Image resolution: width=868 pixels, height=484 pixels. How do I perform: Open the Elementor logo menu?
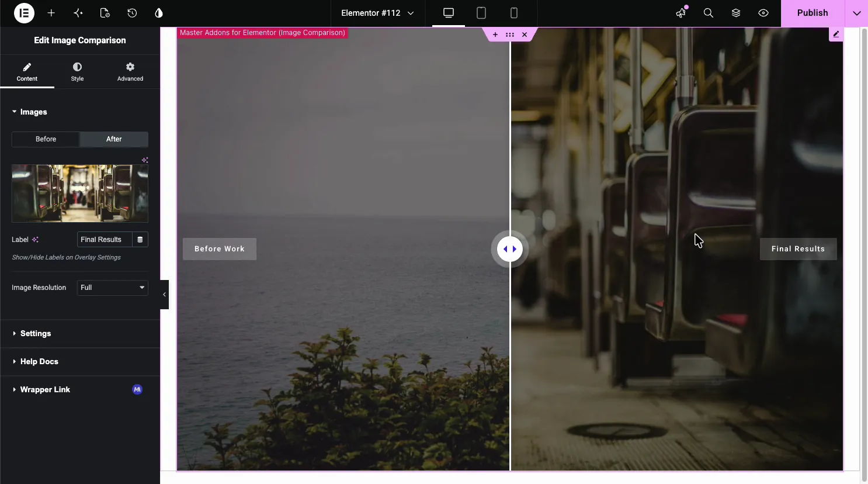pos(24,13)
